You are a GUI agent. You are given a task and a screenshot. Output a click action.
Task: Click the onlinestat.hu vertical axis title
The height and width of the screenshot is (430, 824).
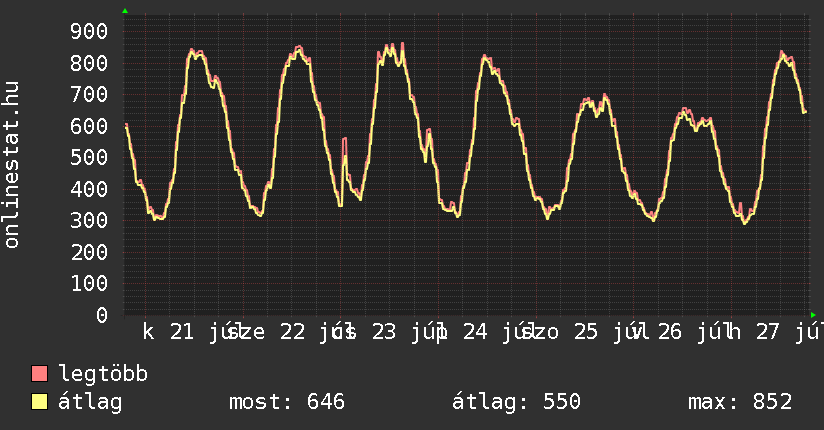11,164
